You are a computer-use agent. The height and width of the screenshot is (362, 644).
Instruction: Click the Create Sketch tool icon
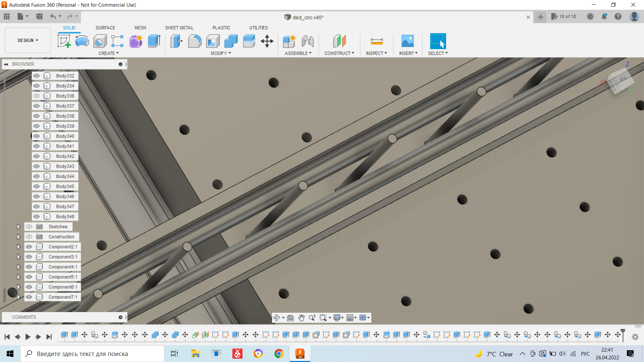[x=64, y=41]
